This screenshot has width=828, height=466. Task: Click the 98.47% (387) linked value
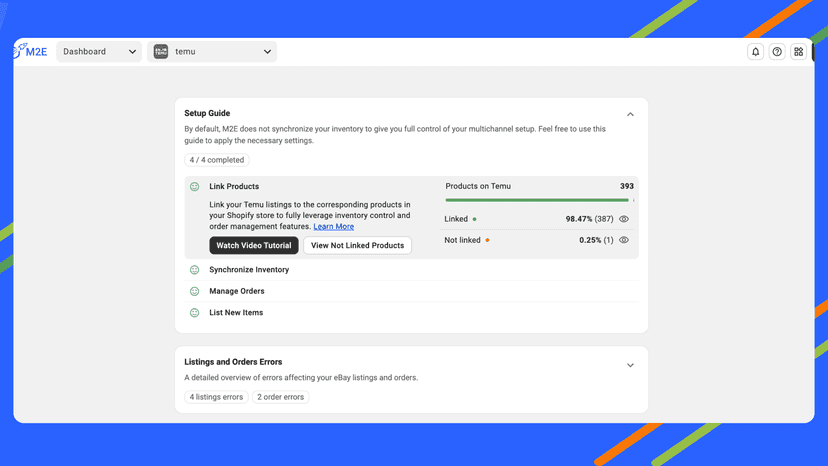pos(589,219)
